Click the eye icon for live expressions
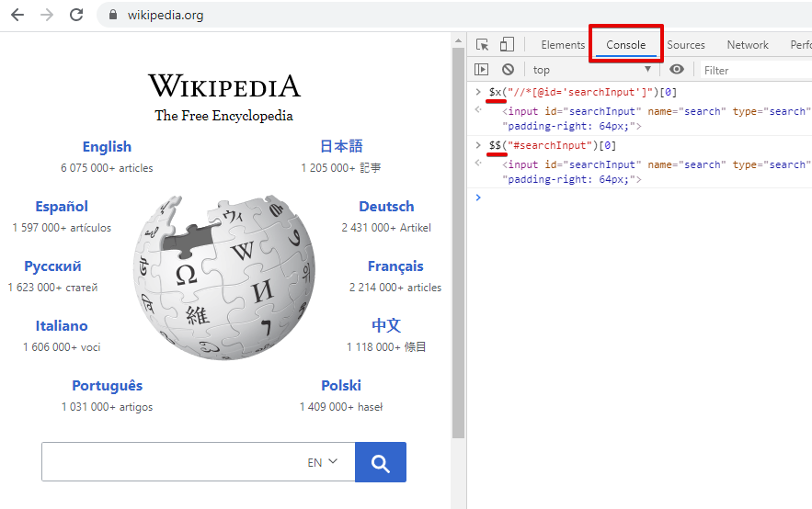812x509 pixels. (x=677, y=70)
